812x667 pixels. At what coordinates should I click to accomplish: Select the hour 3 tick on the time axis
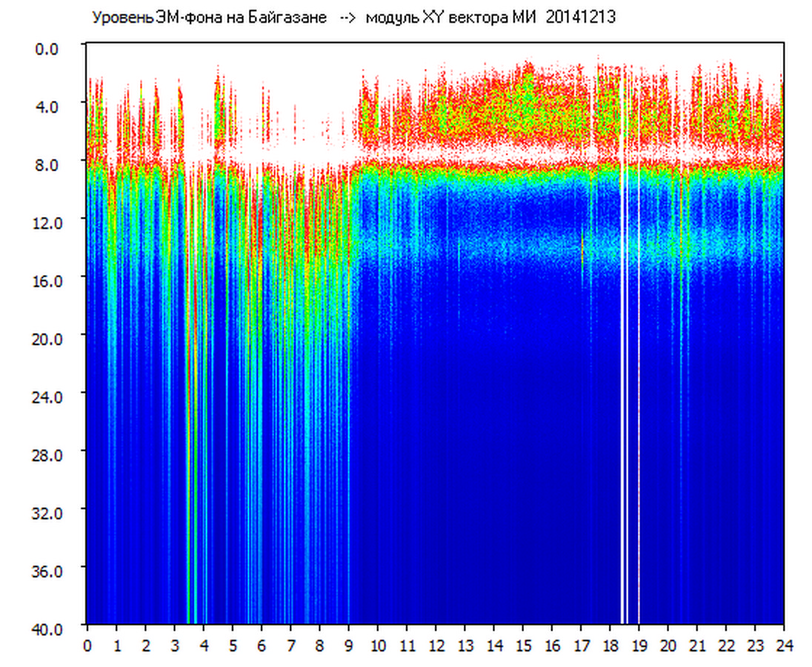pyautogui.click(x=174, y=645)
